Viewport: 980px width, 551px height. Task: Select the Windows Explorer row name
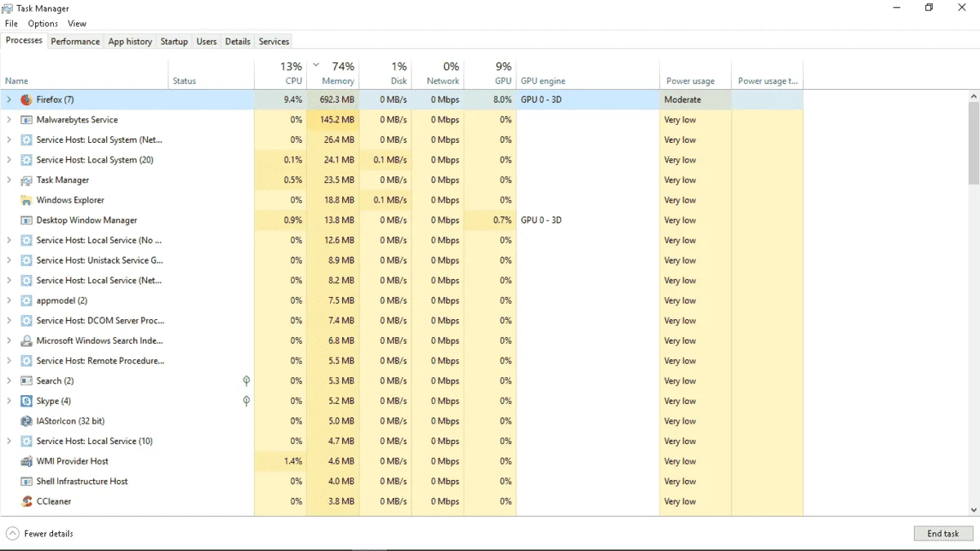coord(70,200)
